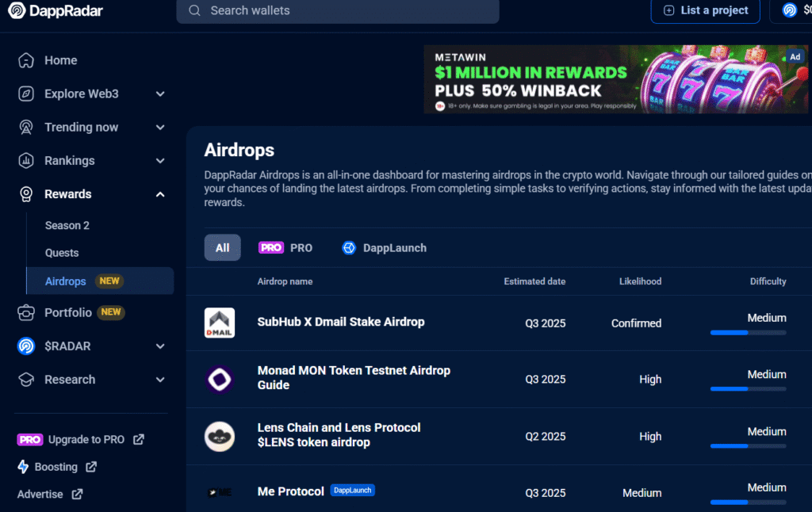This screenshot has width=812, height=512.
Task: Open the Dmail project logo thumbnail
Action: (220, 323)
